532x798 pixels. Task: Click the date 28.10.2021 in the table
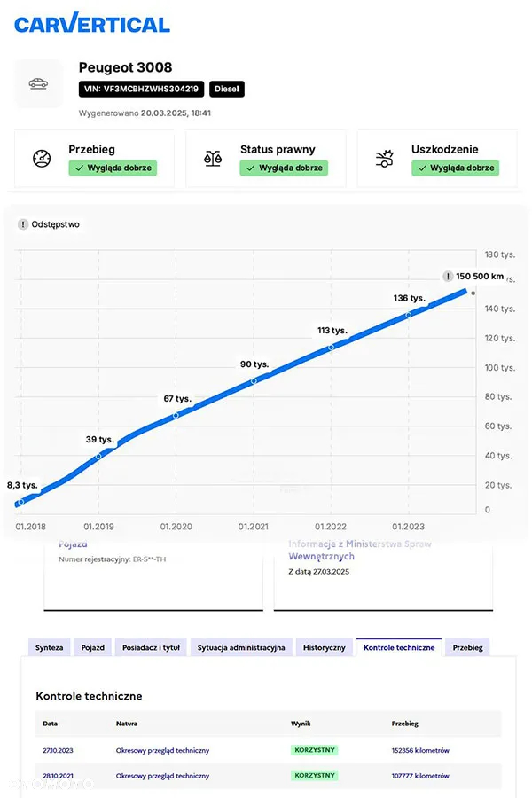(58, 776)
